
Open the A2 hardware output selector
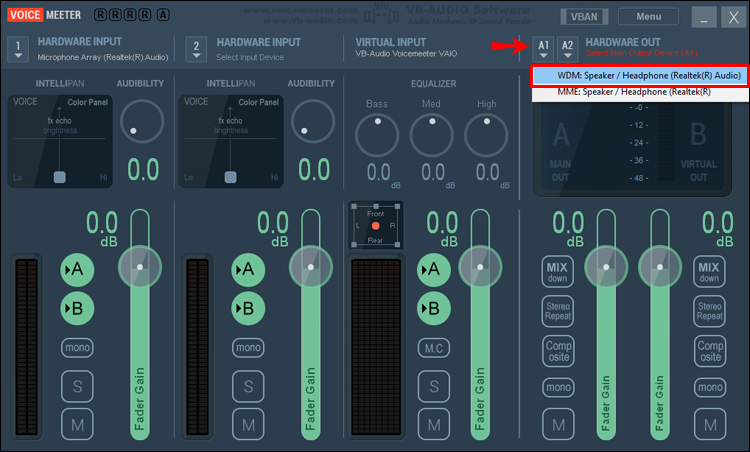[x=567, y=49]
